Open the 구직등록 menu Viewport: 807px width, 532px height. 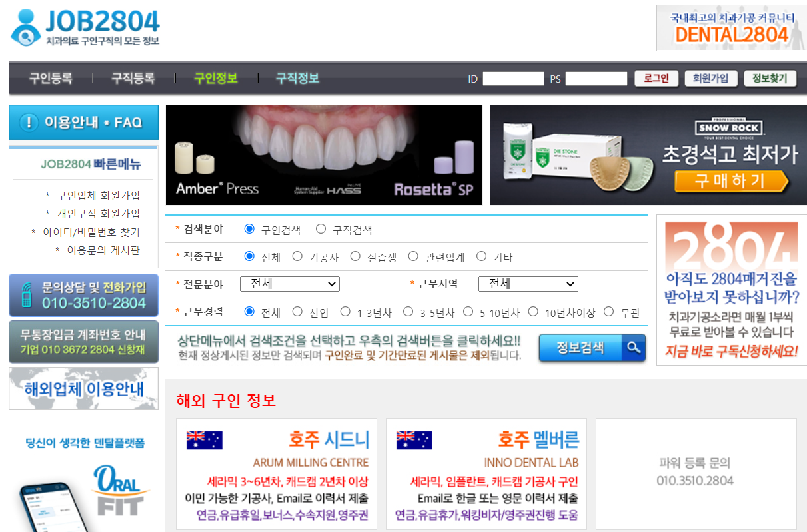(133, 78)
